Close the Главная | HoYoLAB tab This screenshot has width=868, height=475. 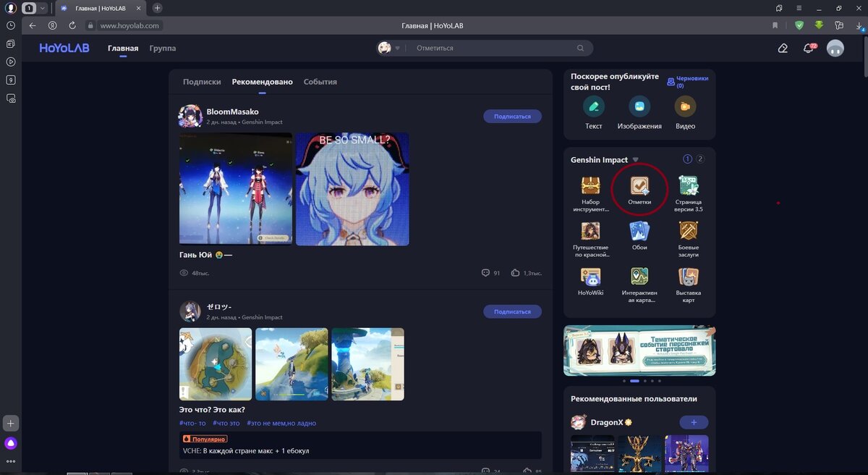(140, 8)
